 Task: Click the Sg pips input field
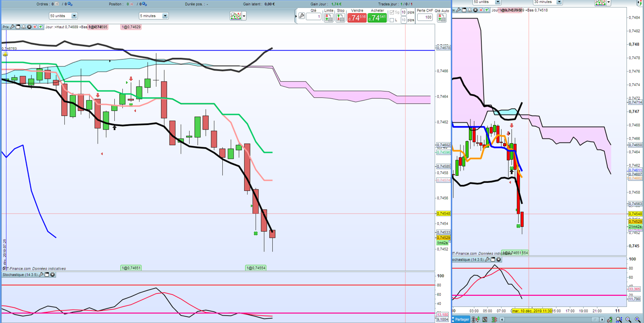pos(404,12)
